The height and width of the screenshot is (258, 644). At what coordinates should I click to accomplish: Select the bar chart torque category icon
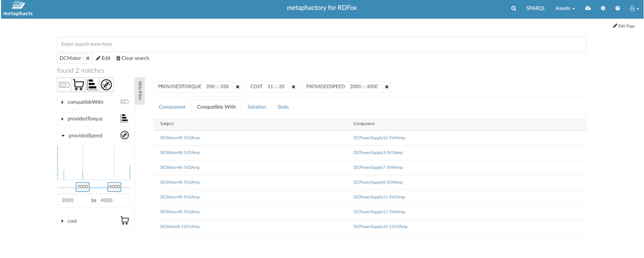[x=92, y=85]
